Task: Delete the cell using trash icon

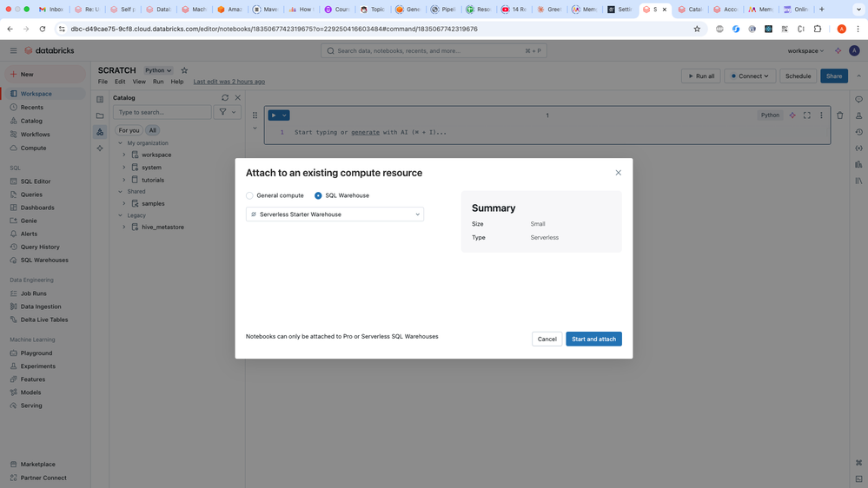Action: coord(839,115)
